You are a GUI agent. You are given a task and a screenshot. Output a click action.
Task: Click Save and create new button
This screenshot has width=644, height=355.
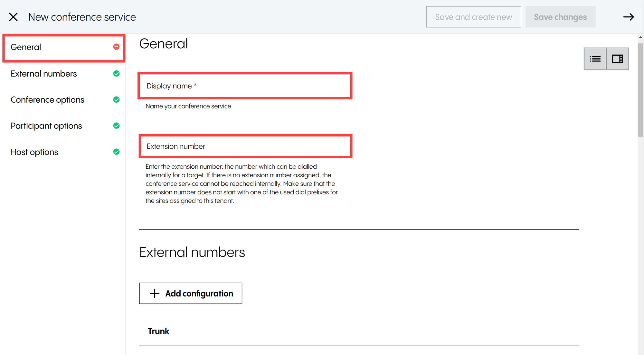pos(473,17)
